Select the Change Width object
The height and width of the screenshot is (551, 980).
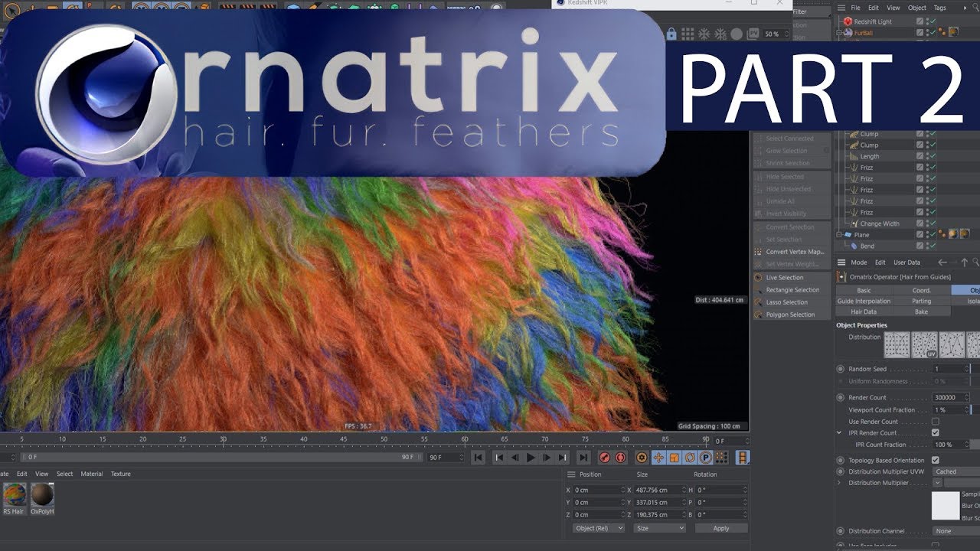coord(880,224)
